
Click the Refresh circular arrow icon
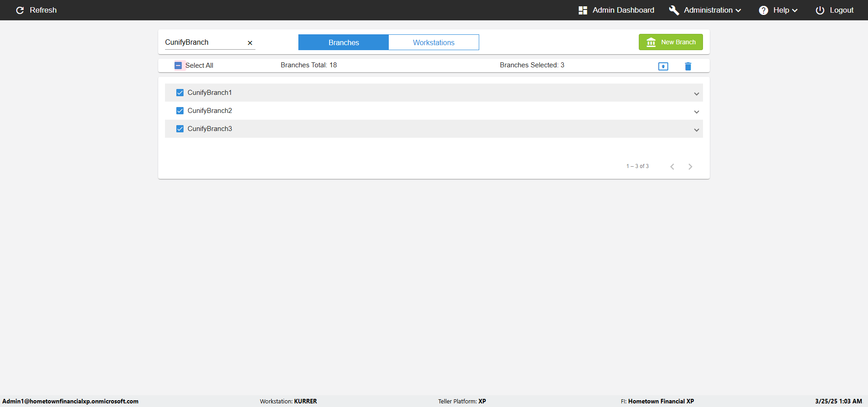tap(20, 10)
